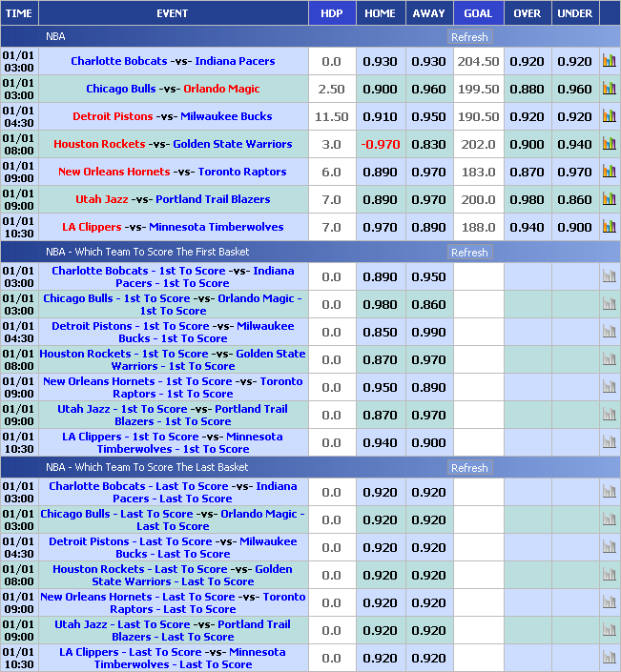Screen dimensions: 621x672
Task: Refresh the NBA main odds section
Action: pyautogui.click(x=468, y=37)
